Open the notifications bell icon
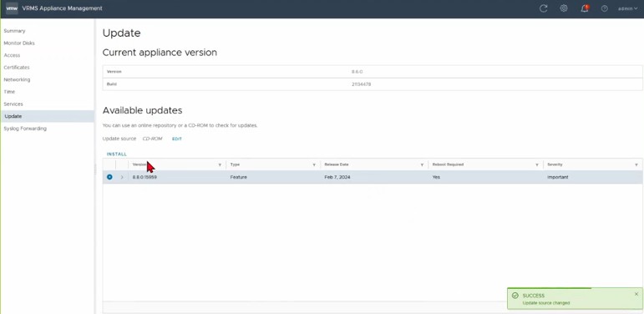This screenshot has height=314, width=644. pyautogui.click(x=585, y=8)
